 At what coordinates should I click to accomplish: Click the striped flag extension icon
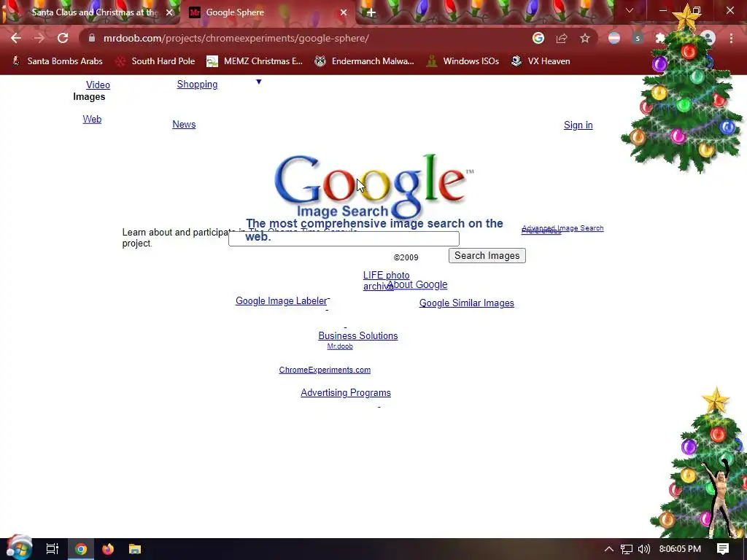click(614, 38)
